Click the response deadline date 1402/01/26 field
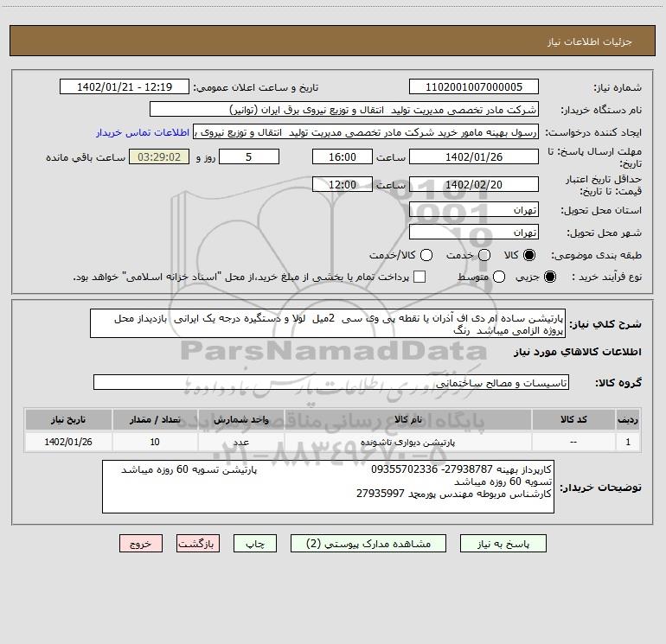 474,157
